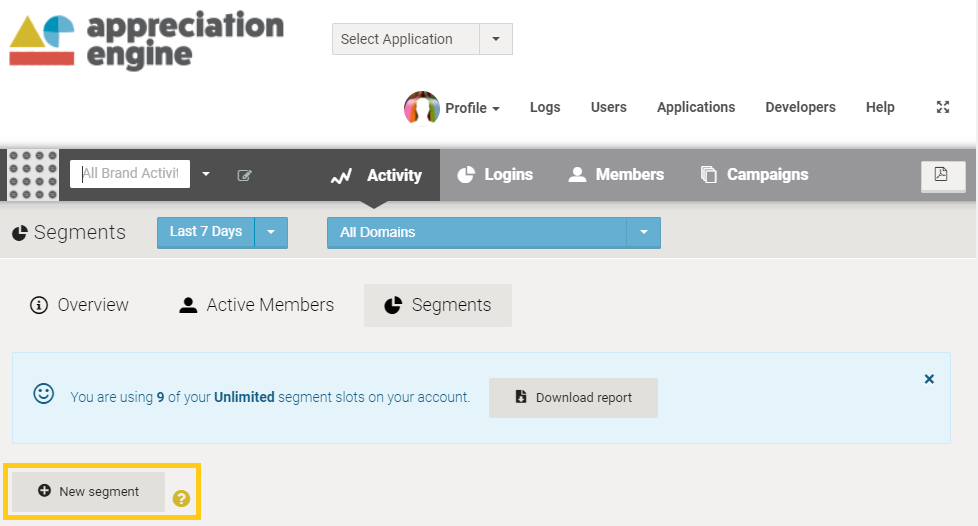Select the Active Members sub-tab

pyautogui.click(x=256, y=305)
